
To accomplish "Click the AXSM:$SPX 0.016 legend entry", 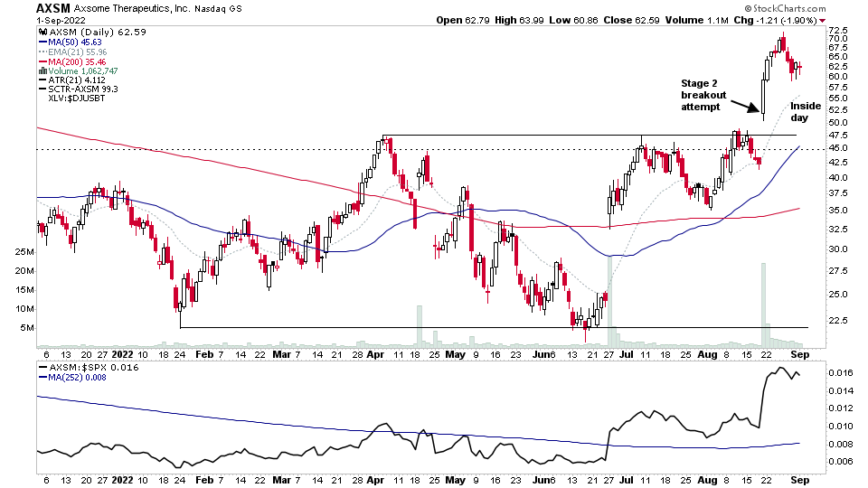I will pos(94,368).
